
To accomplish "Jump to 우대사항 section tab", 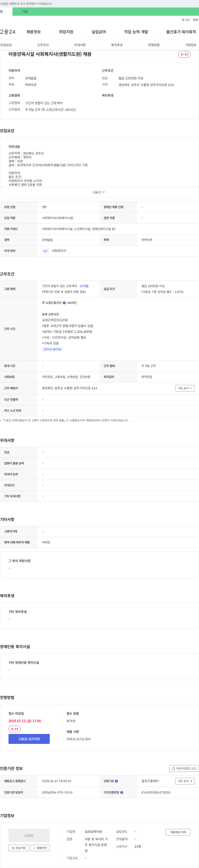I will [80, 45].
